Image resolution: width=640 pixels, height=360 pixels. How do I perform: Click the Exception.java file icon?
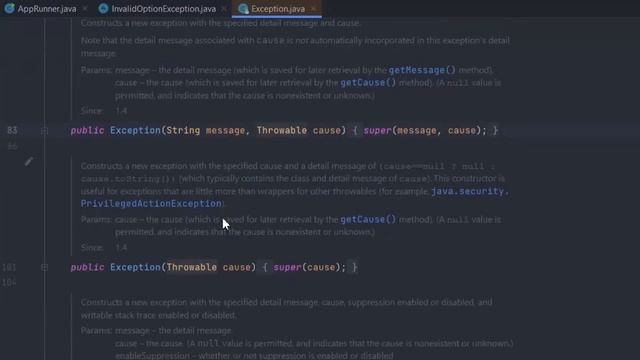coord(244,9)
